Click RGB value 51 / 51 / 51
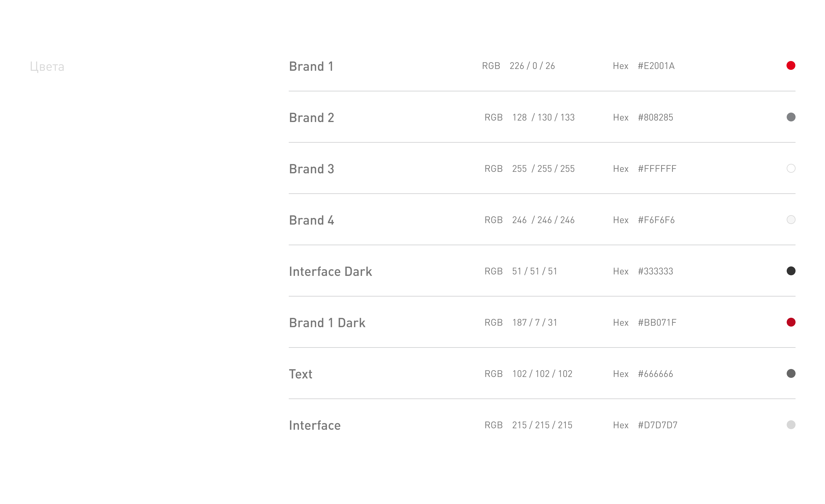The image size is (825, 504). (x=534, y=271)
